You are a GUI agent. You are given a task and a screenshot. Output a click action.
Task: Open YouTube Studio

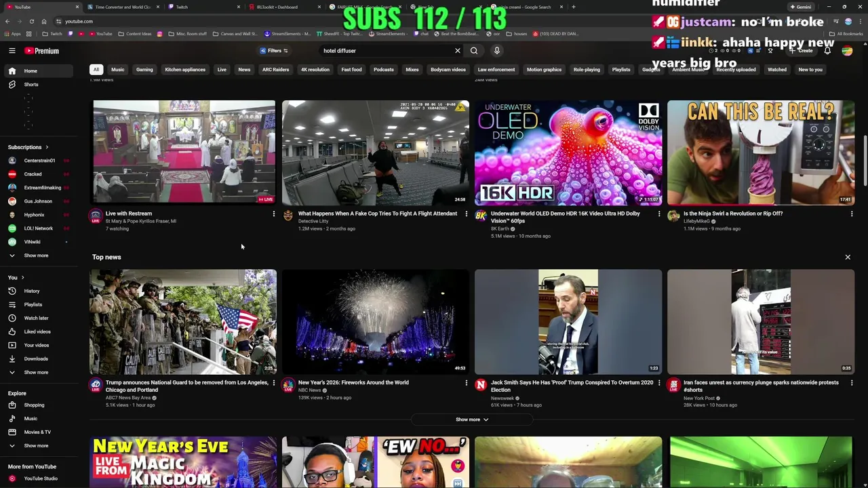coord(41,479)
